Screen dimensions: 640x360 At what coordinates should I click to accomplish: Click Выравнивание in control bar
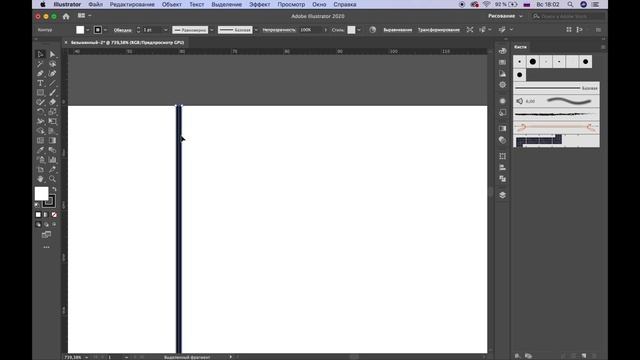click(398, 30)
